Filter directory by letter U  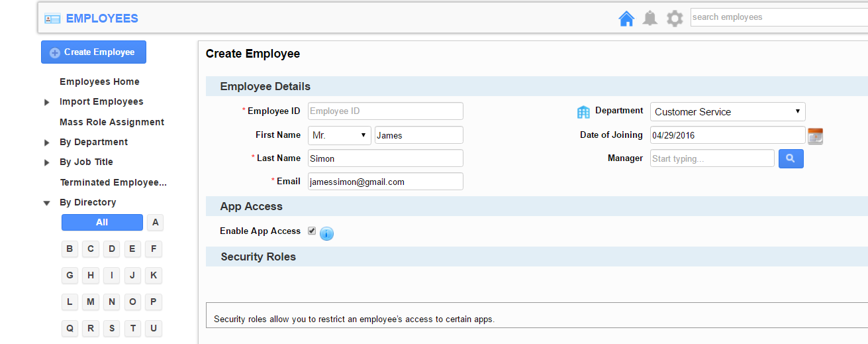pos(154,329)
